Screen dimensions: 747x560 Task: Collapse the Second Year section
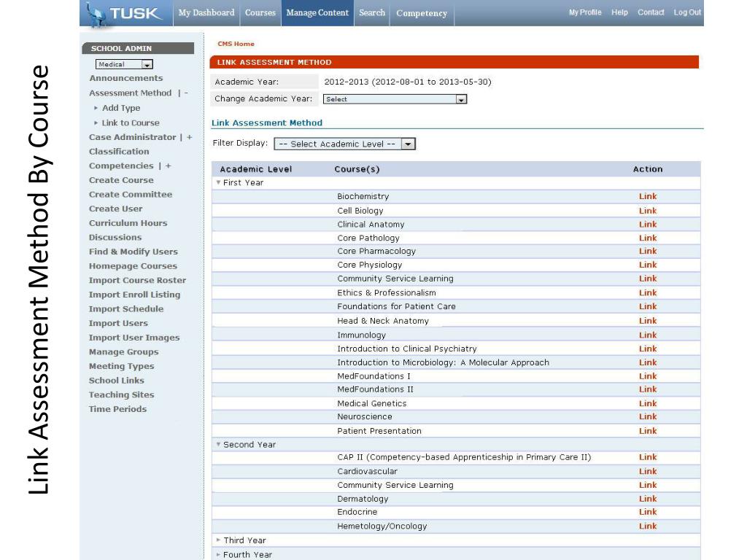(218, 444)
